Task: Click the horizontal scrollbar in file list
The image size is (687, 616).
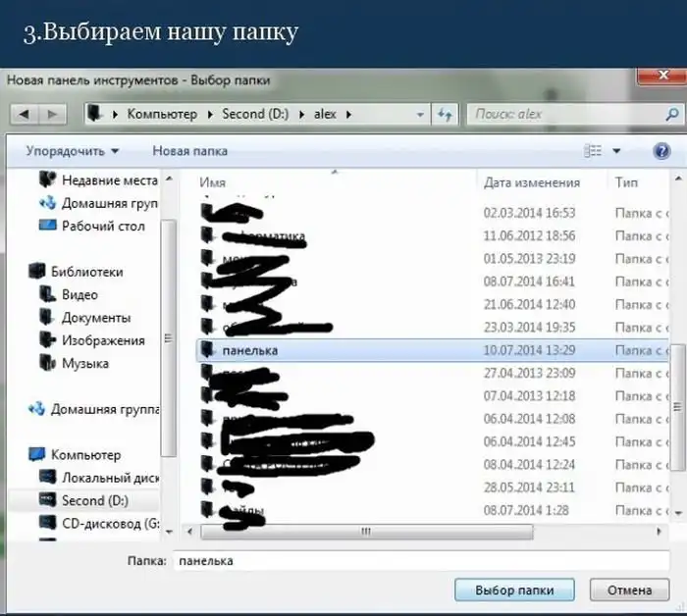Action: tap(365, 531)
